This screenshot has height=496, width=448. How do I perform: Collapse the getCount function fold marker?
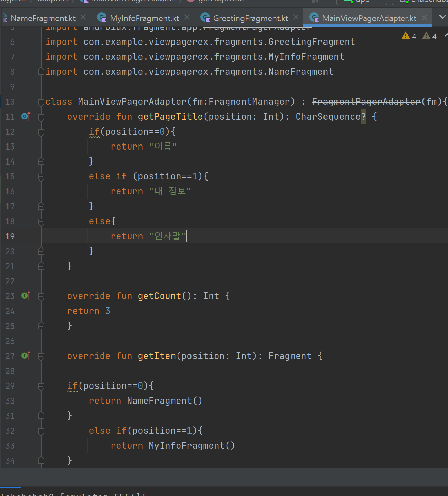pos(41,296)
